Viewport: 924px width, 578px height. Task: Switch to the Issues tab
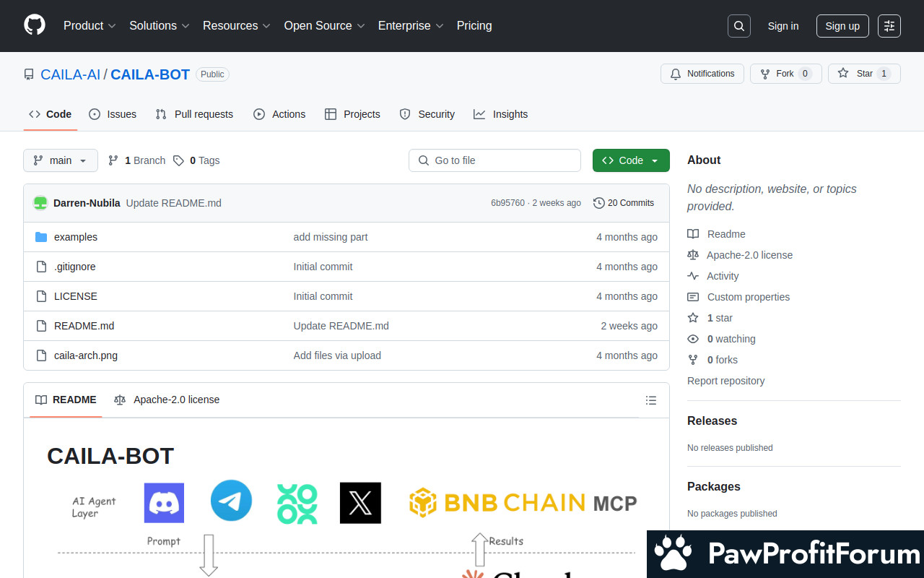(113, 114)
